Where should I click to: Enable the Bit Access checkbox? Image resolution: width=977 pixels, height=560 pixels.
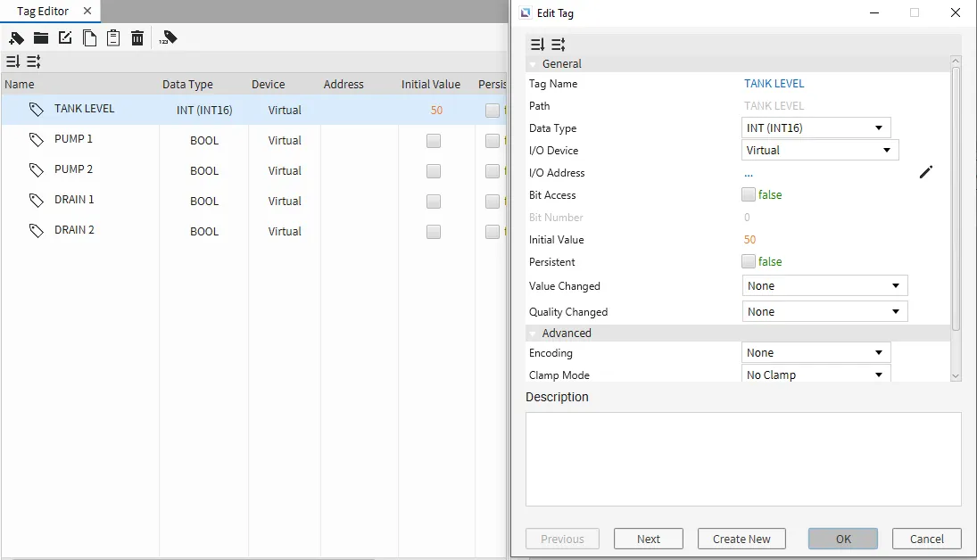(749, 194)
